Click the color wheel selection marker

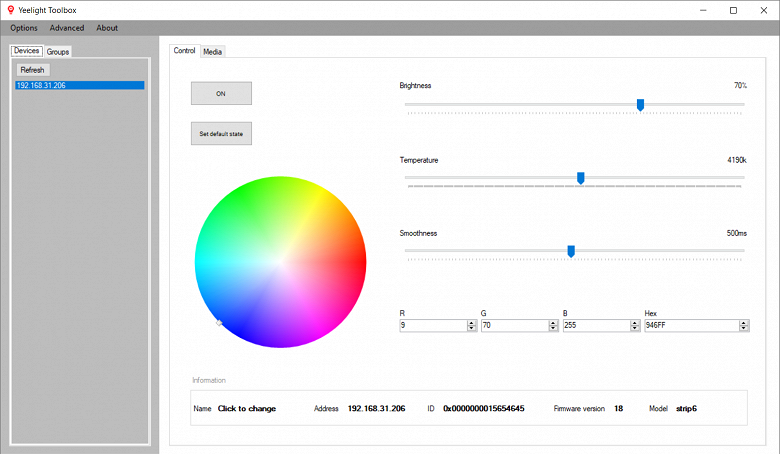pos(219,323)
